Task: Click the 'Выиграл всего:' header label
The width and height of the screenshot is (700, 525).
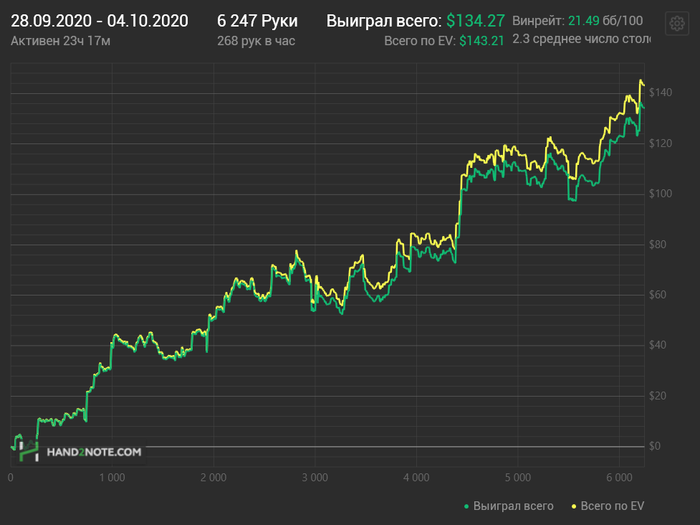Action: pyautogui.click(x=384, y=21)
